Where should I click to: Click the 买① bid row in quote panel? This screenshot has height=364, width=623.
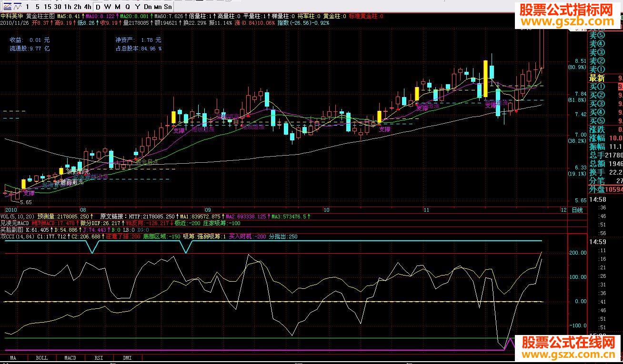[597, 87]
